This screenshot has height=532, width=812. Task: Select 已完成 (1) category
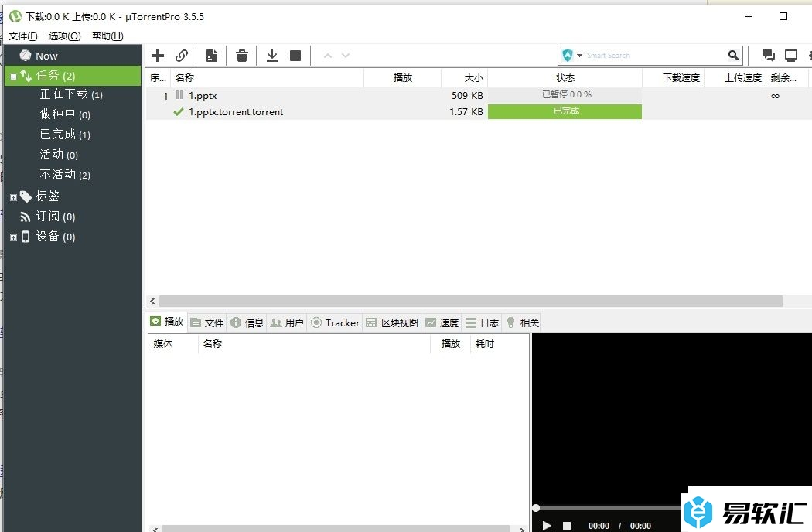coord(65,135)
